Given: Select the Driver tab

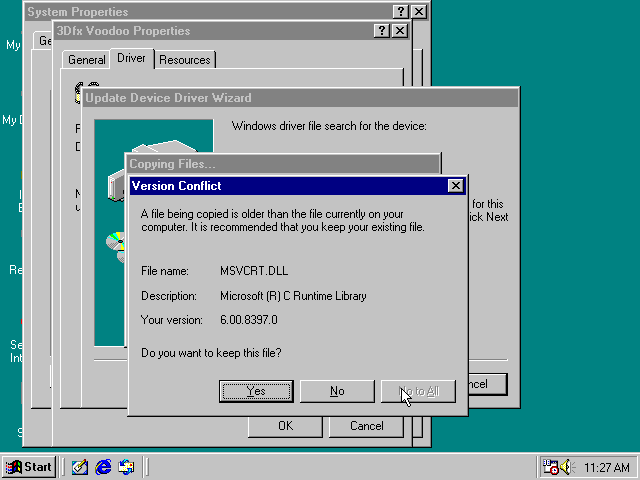Looking at the screenshot, I should pos(131,58).
